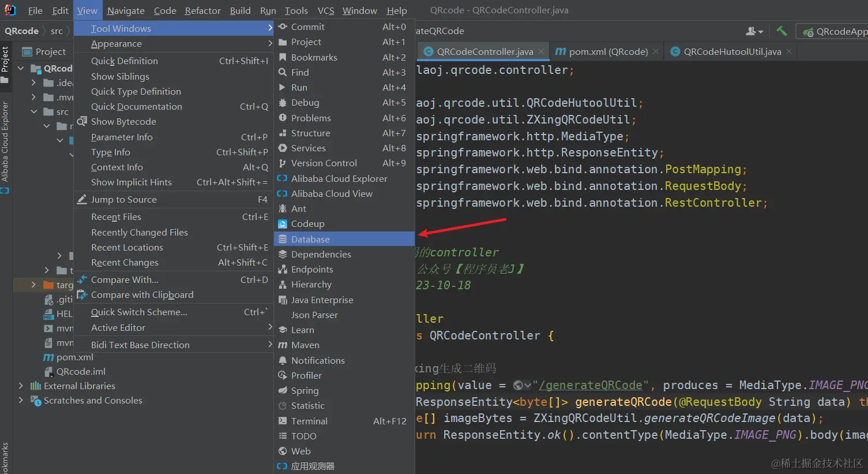Click the Ant icon in Tool Windows submenu
Image resolution: width=868 pixels, height=474 pixels.
click(x=283, y=208)
